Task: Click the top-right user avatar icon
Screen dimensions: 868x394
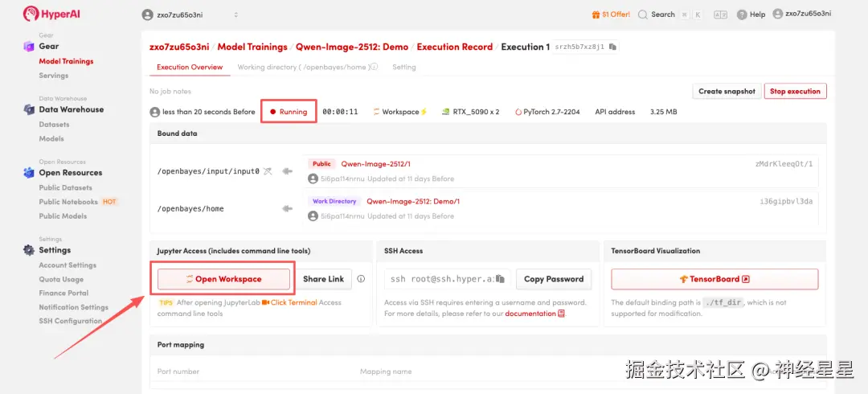Action: point(778,14)
